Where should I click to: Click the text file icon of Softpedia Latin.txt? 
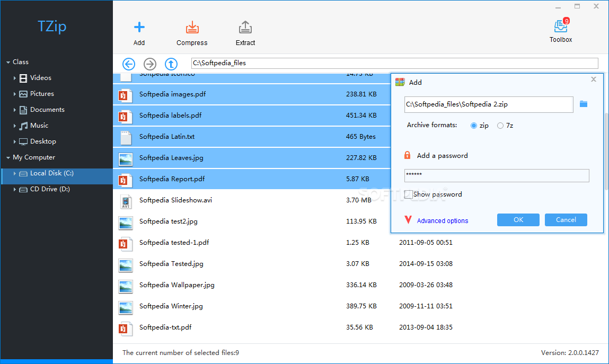click(126, 137)
